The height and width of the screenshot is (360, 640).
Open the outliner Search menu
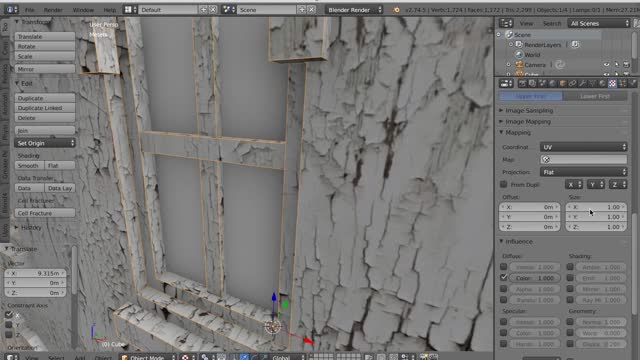tap(552, 23)
